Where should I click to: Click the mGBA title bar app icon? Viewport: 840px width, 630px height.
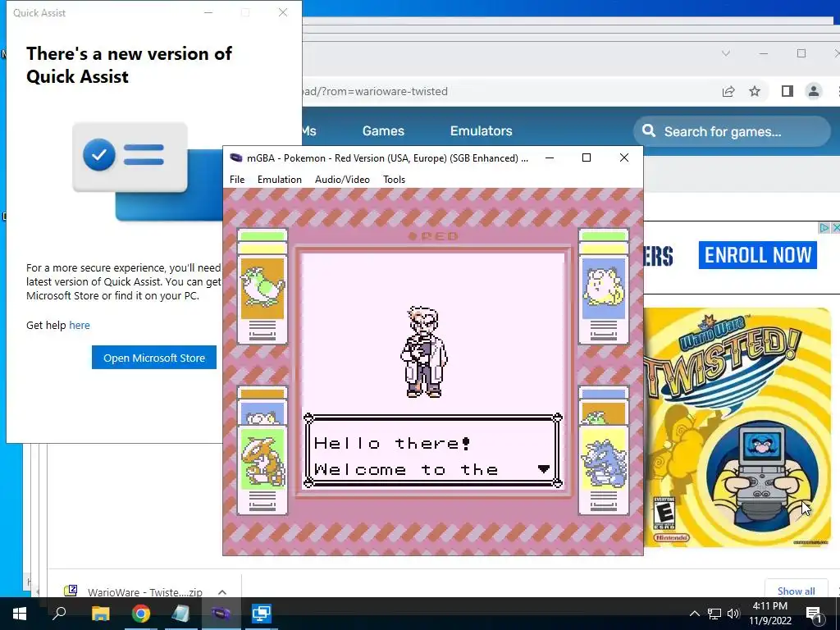tap(235, 158)
